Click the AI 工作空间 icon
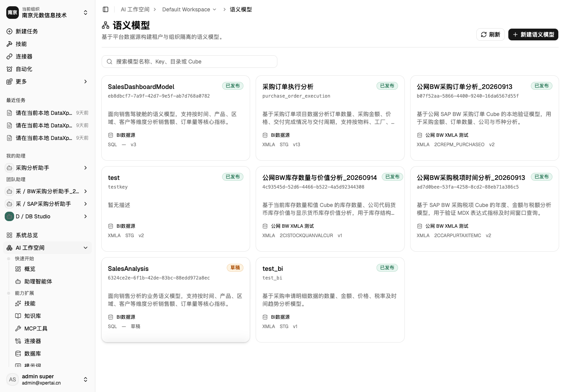Screen dimensions: 565x392 (x=9, y=248)
